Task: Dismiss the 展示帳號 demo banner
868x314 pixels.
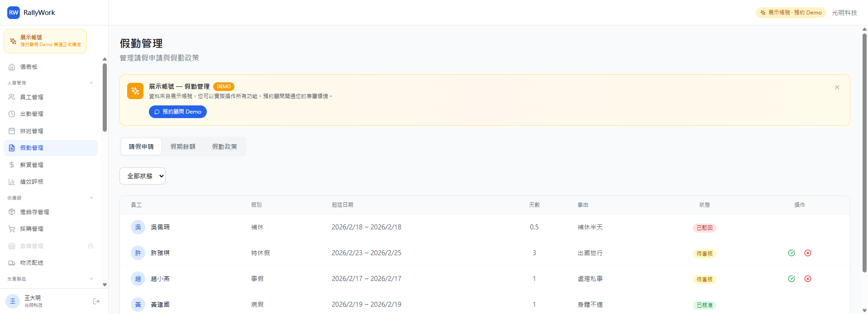Action: 837,87
